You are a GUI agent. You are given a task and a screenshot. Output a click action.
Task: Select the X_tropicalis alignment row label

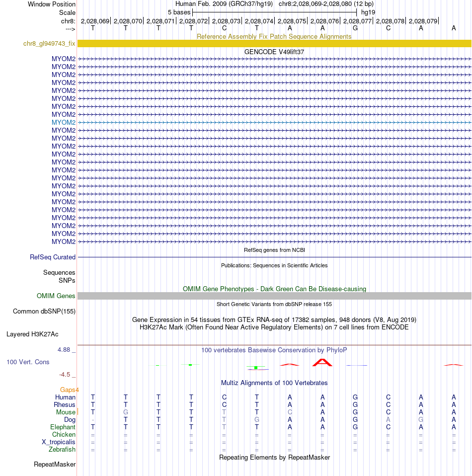[x=59, y=442]
